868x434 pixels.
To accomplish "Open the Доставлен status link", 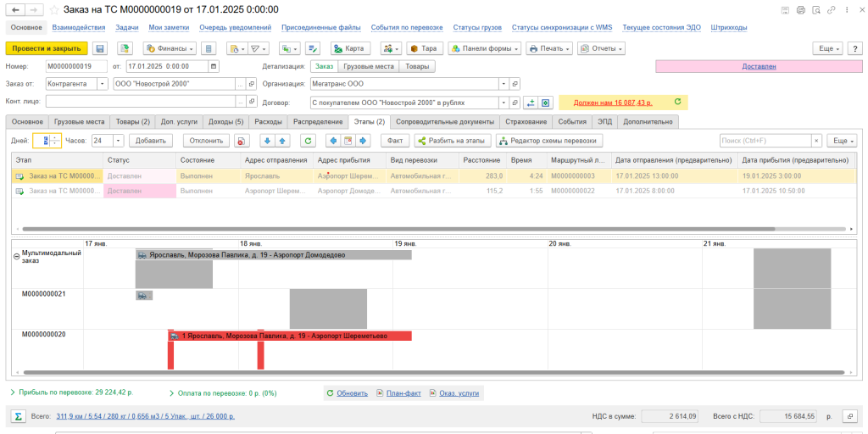I will pyautogui.click(x=758, y=66).
